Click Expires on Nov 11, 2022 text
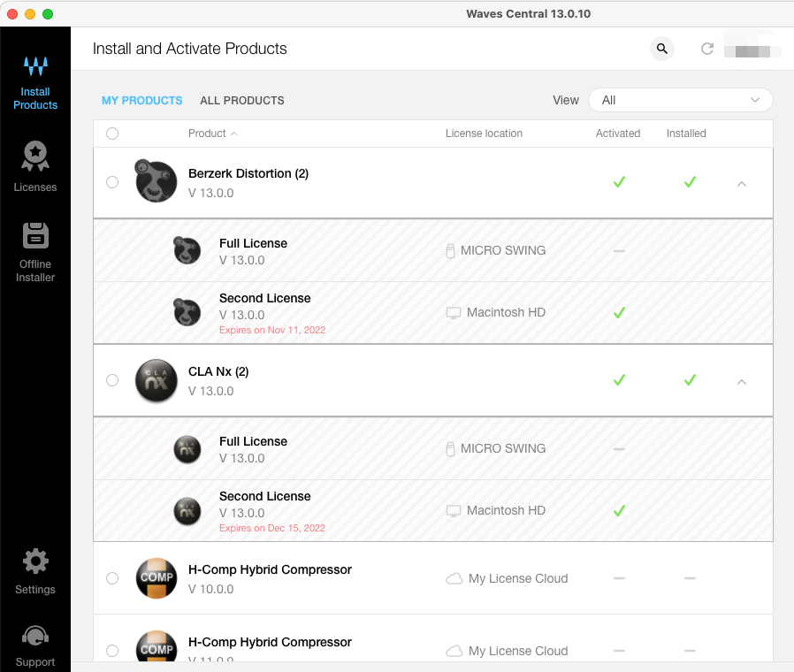This screenshot has width=794, height=672. (x=272, y=330)
